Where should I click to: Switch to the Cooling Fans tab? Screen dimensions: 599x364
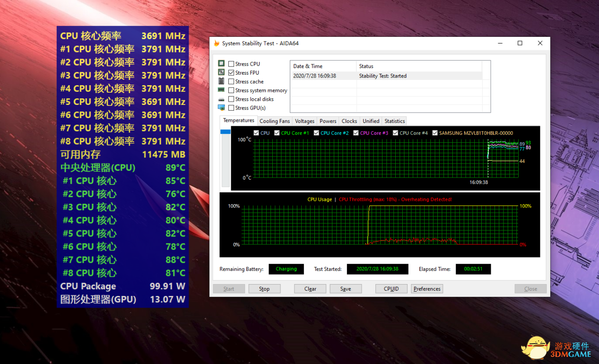click(275, 121)
